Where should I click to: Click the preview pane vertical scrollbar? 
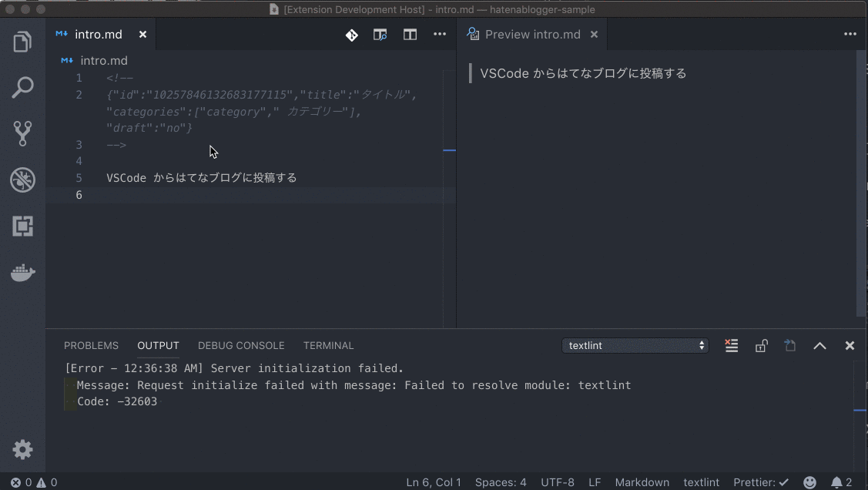pyautogui.click(x=861, y=184)
